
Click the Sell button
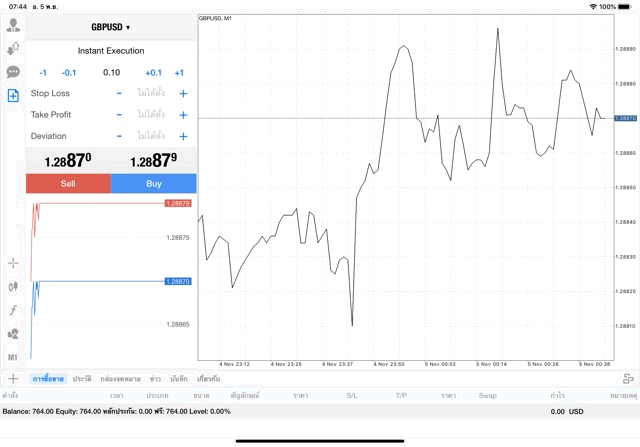68,183
